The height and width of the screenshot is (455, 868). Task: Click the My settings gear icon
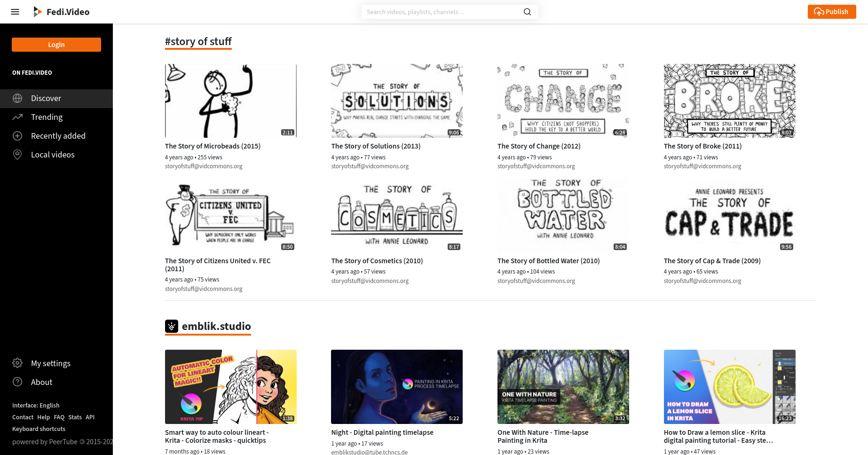(17, 363)
